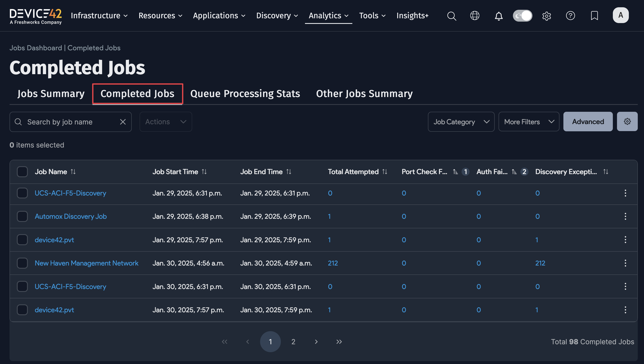The height and width of the screenshot is (364, 644).
Task: Go to previous page chevron
Action: pos(247,342)
